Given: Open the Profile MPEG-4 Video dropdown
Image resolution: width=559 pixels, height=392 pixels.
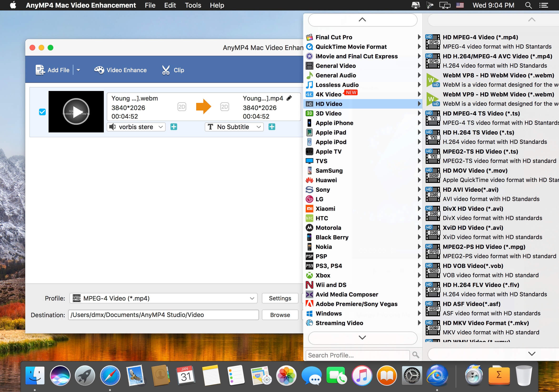Looking at the screenshot, I should pos(163,298).
